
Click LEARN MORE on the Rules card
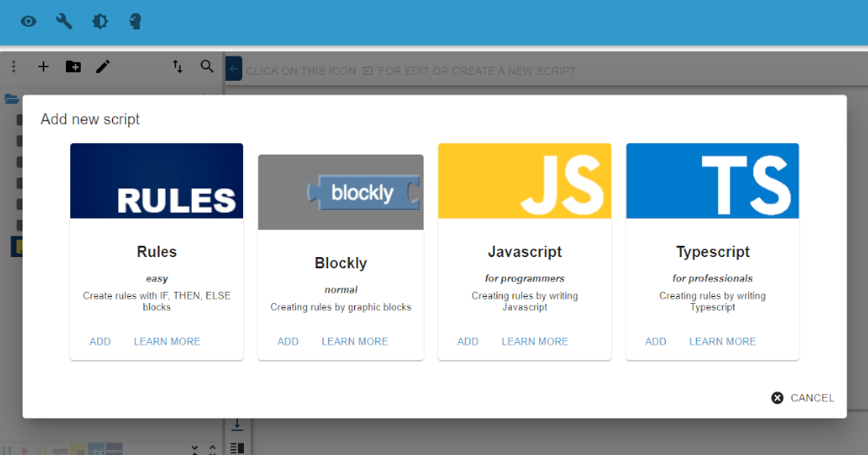[x=167, y=341]
